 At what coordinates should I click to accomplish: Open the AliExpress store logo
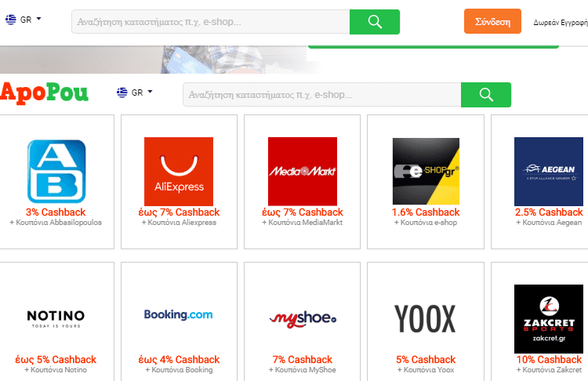[x=179, y=172]
